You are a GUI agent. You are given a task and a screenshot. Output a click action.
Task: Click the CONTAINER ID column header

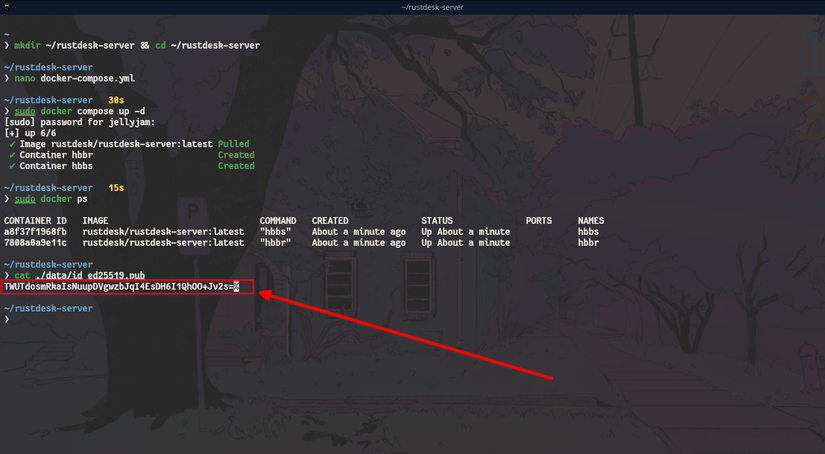click(35, 220)
